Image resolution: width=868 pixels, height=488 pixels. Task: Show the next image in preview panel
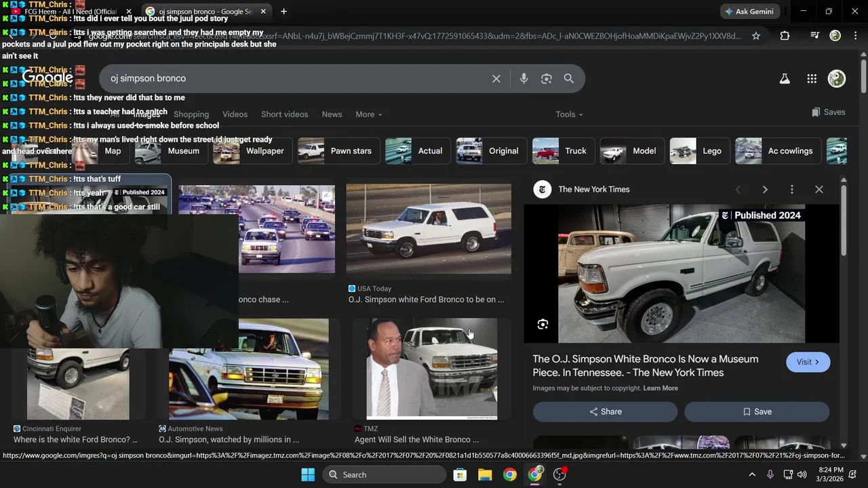click(x=765, y=190)
